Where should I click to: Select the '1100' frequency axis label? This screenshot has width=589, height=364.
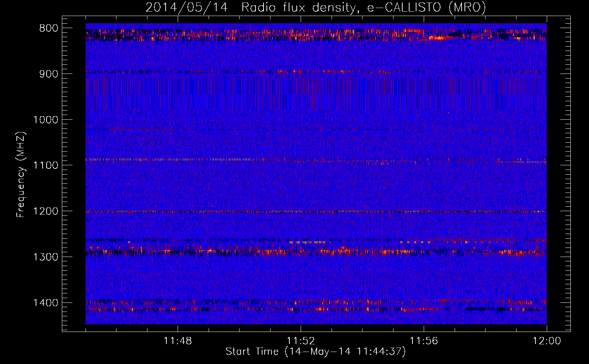click(46, 165)
